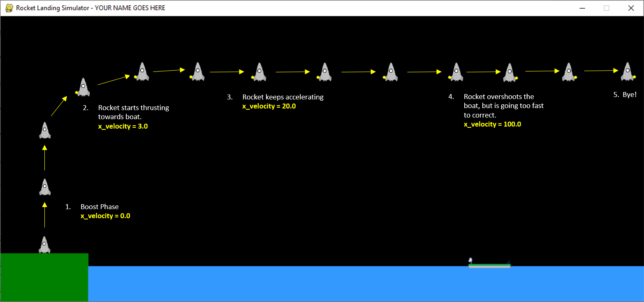Click the rocket with flame on its right side
Image resolution: width=644 pixels, height=302 pixels.
pyautogui.click(x=510, y=72)
